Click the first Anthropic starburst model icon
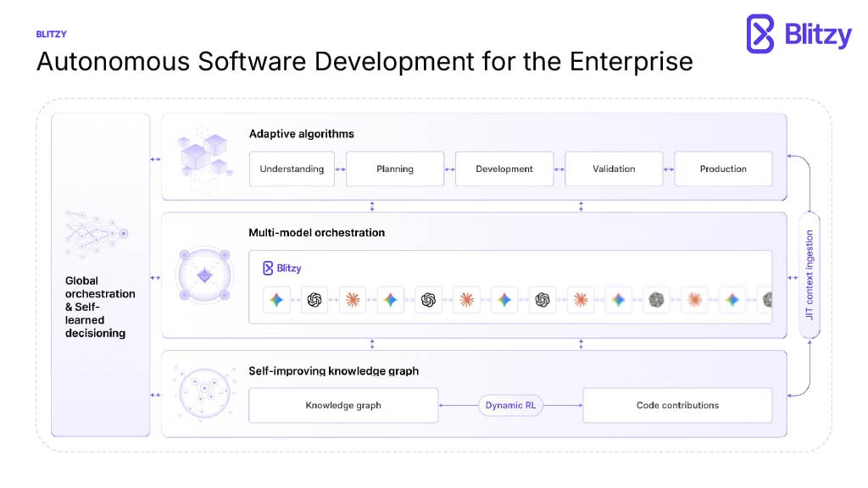The image size is (868, 488). tap(352, 300)
